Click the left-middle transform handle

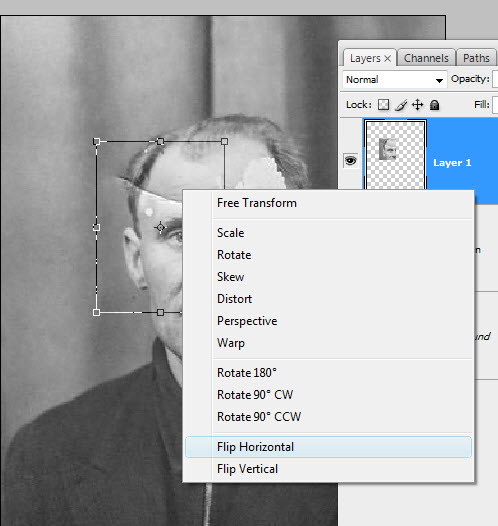coord(97,227)
